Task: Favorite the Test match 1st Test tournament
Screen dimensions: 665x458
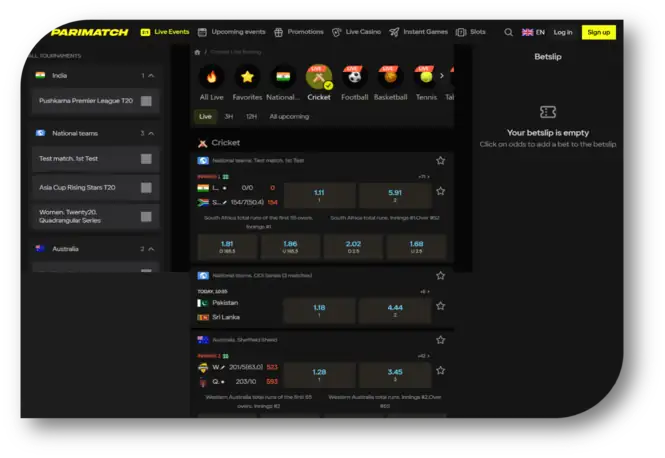Action: 441,161
